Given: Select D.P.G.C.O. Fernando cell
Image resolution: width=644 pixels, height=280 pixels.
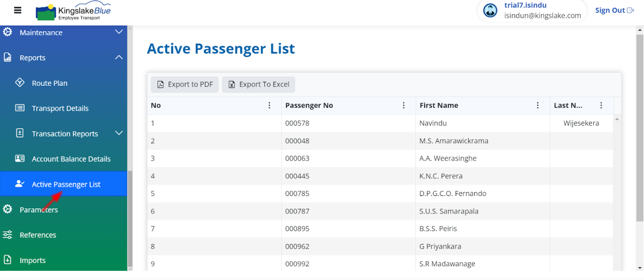Looking at the screenshot, I should pyautogui.click(x=453, y=194).
